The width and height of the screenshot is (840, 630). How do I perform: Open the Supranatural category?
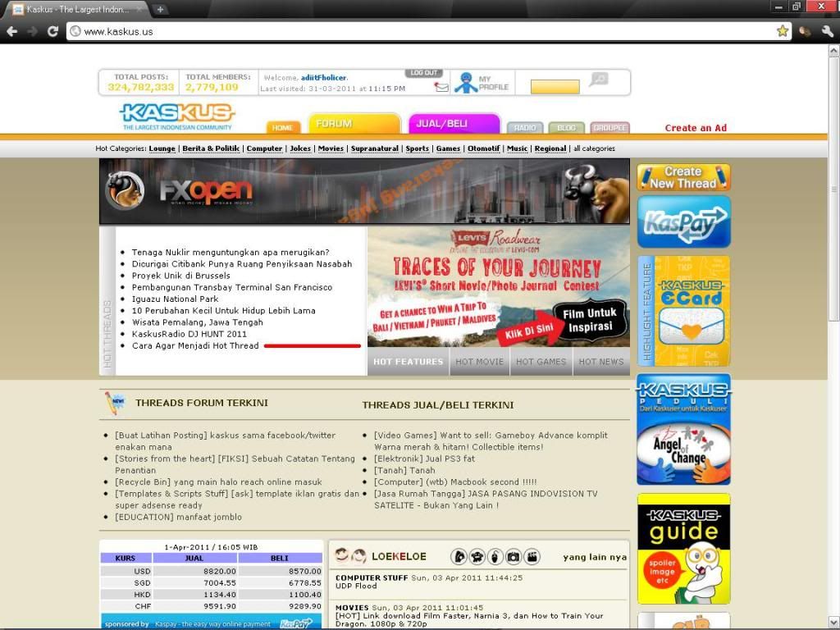coord(374,148)
